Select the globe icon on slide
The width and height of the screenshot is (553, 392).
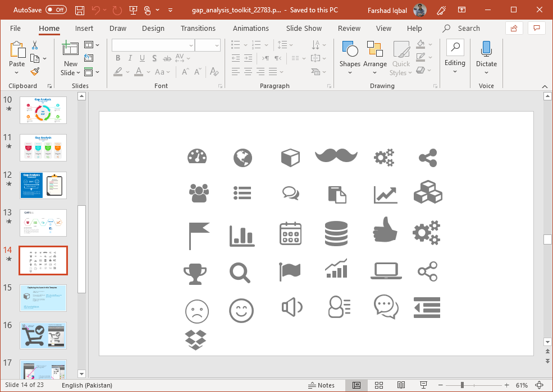click(x=243, y=158)
